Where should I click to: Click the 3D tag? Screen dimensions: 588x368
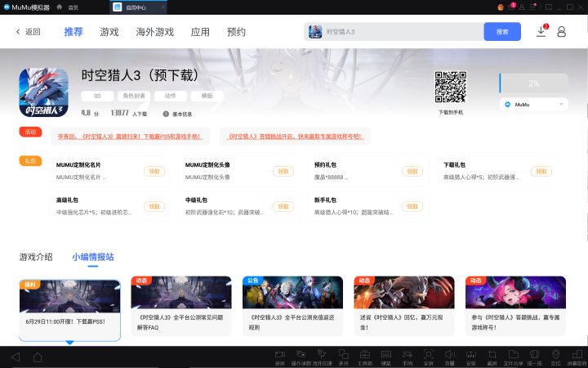click(97, 96)
